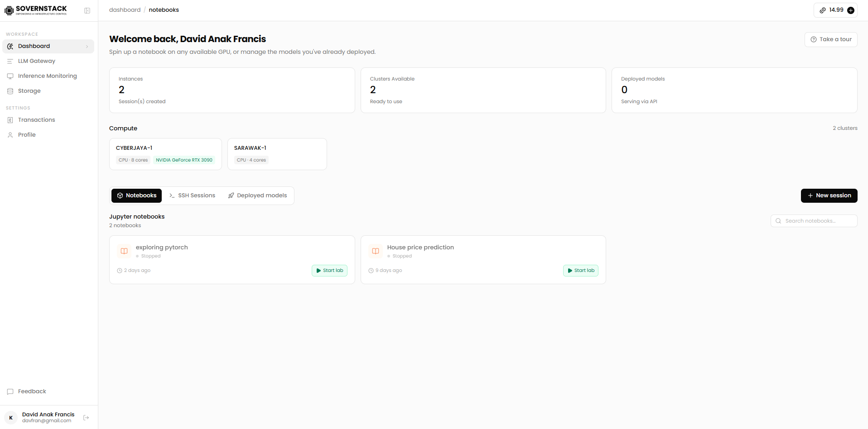
Task: Click the Instances stat card
Action: [232, 90]
